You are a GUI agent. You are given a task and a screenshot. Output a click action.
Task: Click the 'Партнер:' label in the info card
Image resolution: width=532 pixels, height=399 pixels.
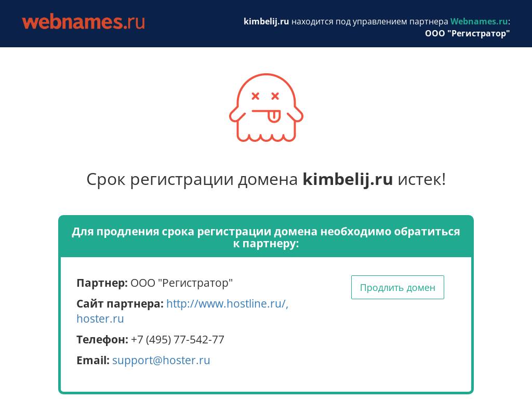pos(101,283)
